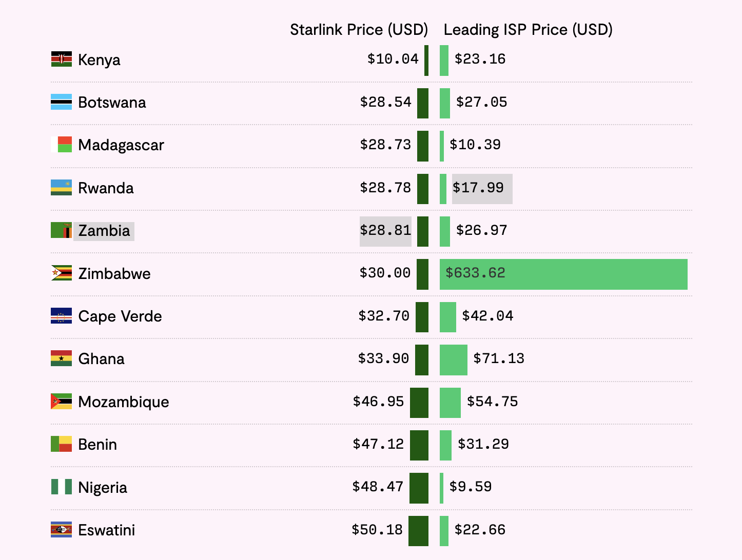Select the Benin country name
The height and width of the screenshot is (560, 742).
pos(97,445)
